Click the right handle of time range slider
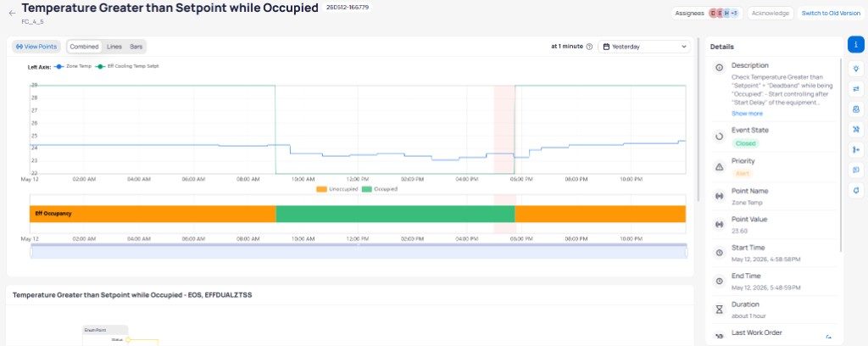Viewport: 868px width, 346px height. click(x=686, y=253)
